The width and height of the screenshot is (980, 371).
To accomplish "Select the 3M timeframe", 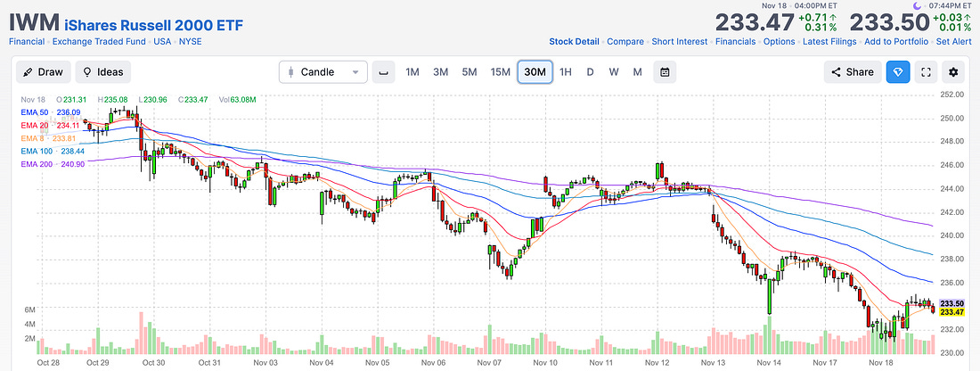I will (441, 72).
